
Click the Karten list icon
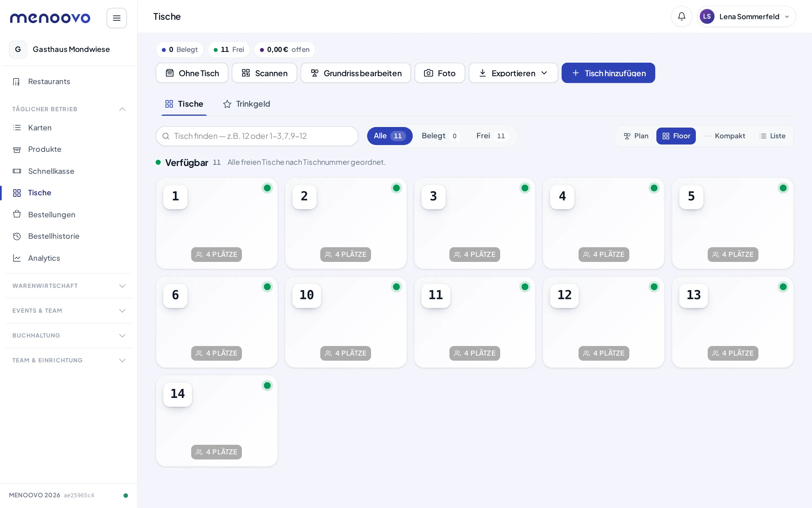(x=17, y=128)
